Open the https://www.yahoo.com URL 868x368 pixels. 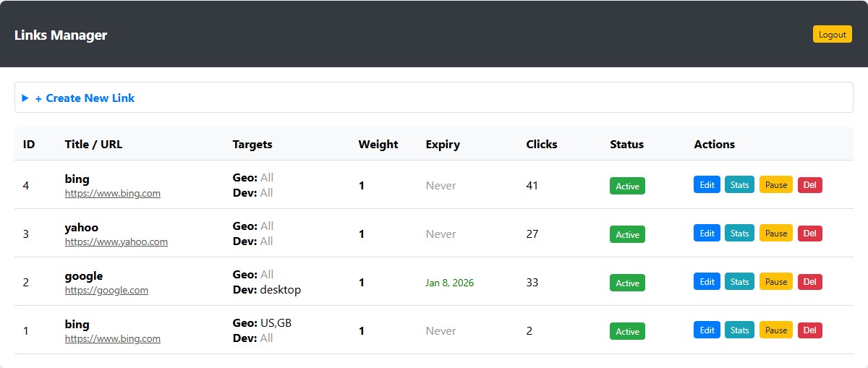coord(116,241)
